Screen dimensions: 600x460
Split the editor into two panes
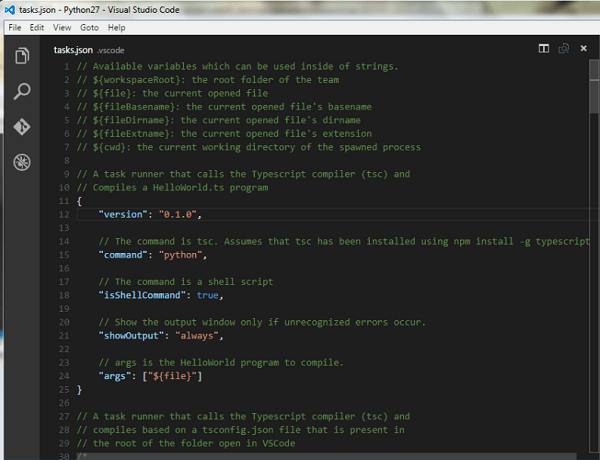pyautogui.click(x=544, y=48)
